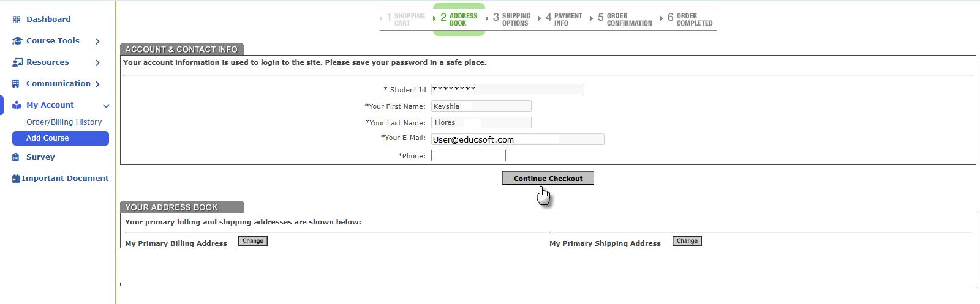Click the Survey clipboard icon

(x=16, y=157)
